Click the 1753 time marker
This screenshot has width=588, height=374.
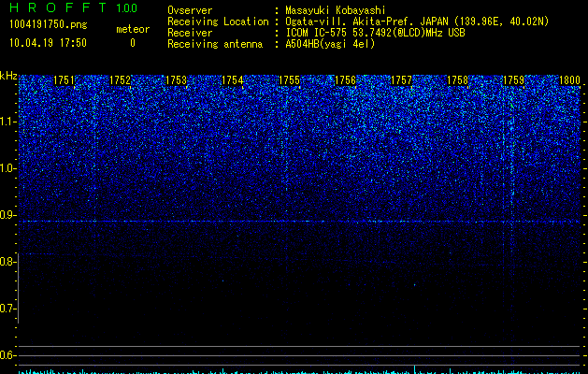point(177,80)
